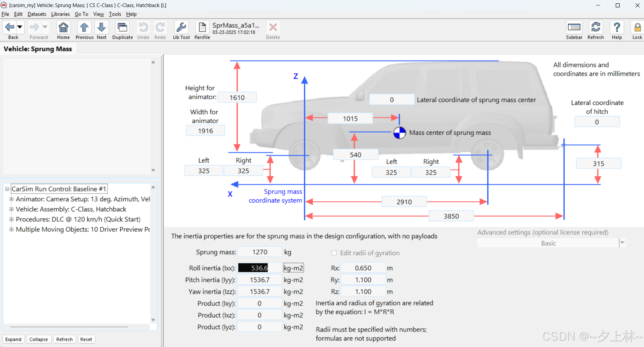Click the Refresh toolbar icon
Screen dimensions: 644x347
pos(595,27)
